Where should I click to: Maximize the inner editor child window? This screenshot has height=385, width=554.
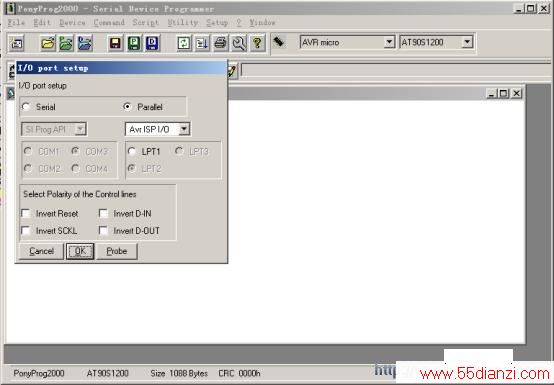coord(503,93)
